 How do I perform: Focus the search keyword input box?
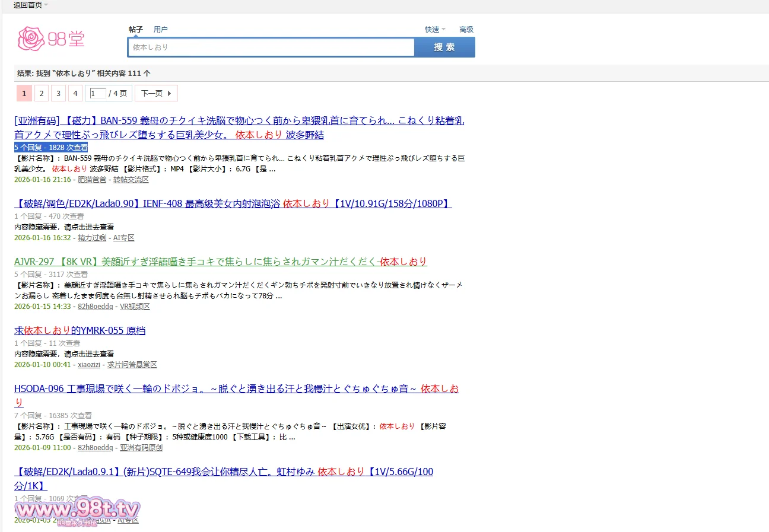click(271, 47)
